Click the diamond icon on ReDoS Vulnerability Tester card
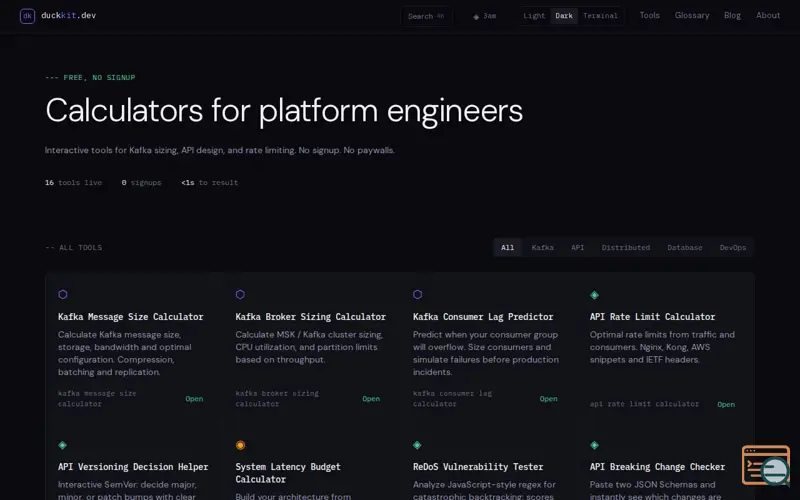 [417, 445]
